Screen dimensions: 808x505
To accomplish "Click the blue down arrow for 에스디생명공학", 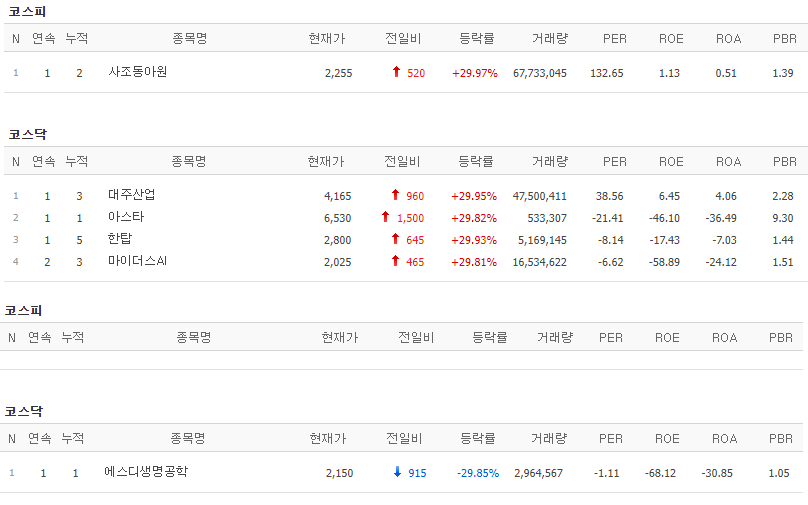I will click(x=397, y=471).
